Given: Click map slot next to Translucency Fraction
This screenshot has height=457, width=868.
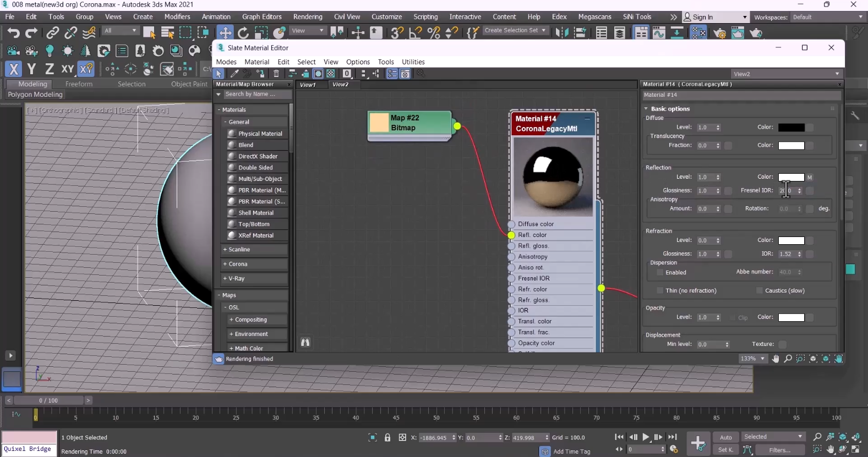Looking at the screenshot, I should (728, 146).
